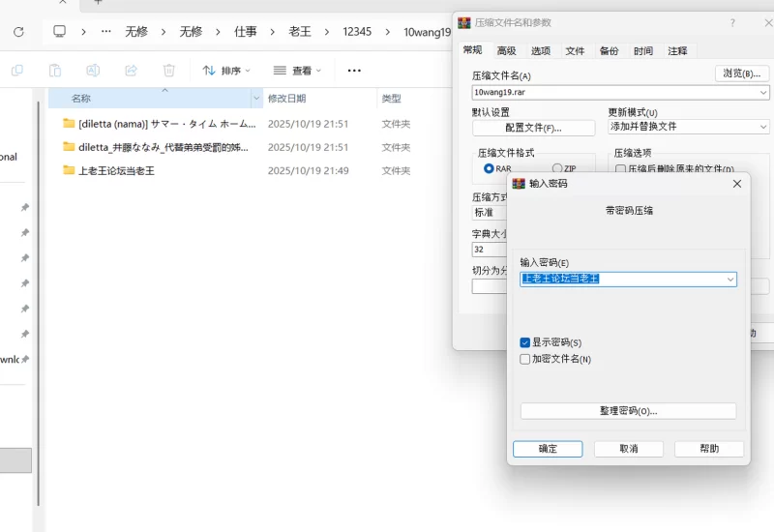Click the Rename icon in Explorer toolbar
Viewport: 774px width, 532px height.
93,70
